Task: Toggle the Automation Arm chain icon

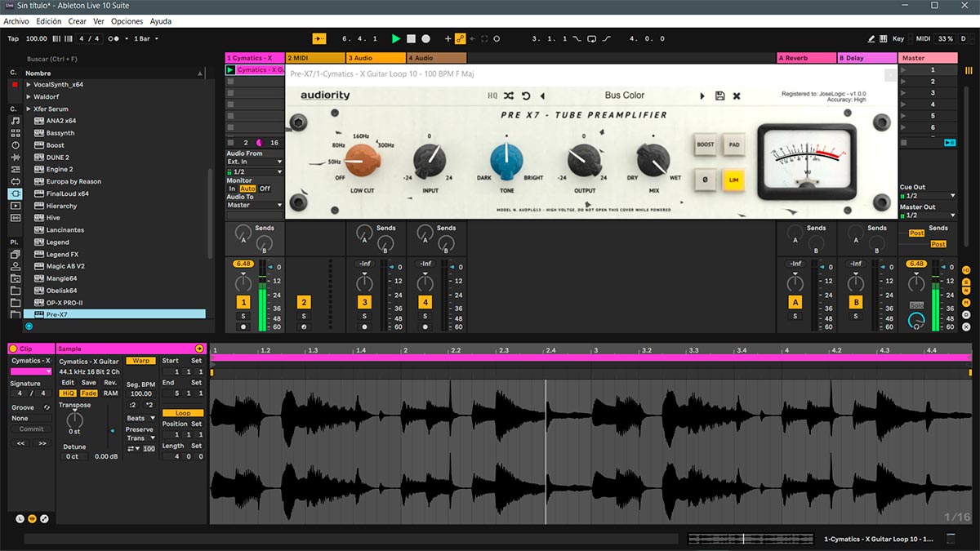Action: point(460,38)
